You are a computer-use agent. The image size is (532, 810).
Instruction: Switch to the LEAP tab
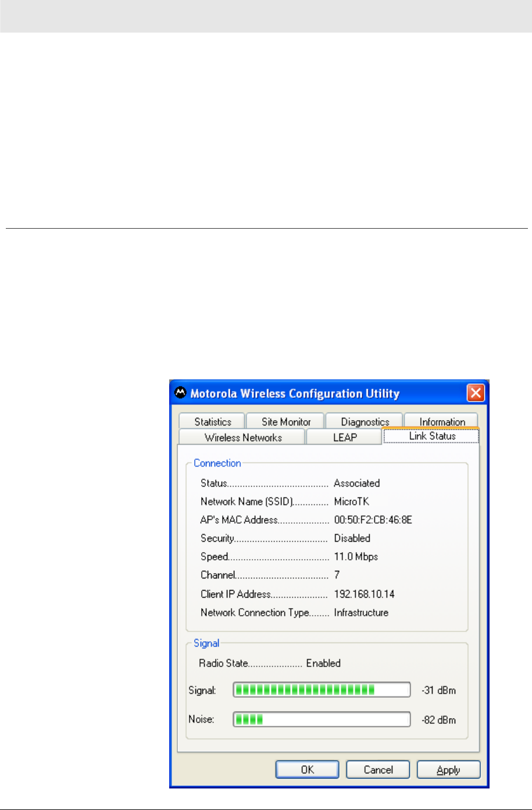click(345, 437)
